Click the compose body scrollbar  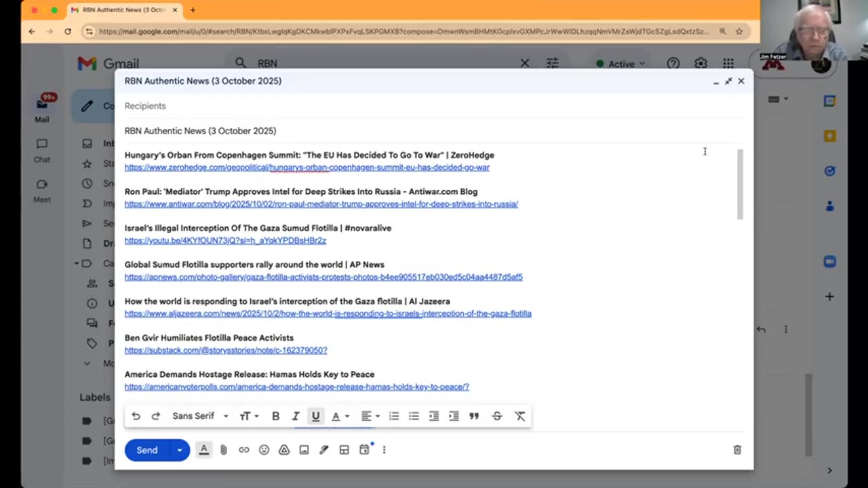point(740,184)
